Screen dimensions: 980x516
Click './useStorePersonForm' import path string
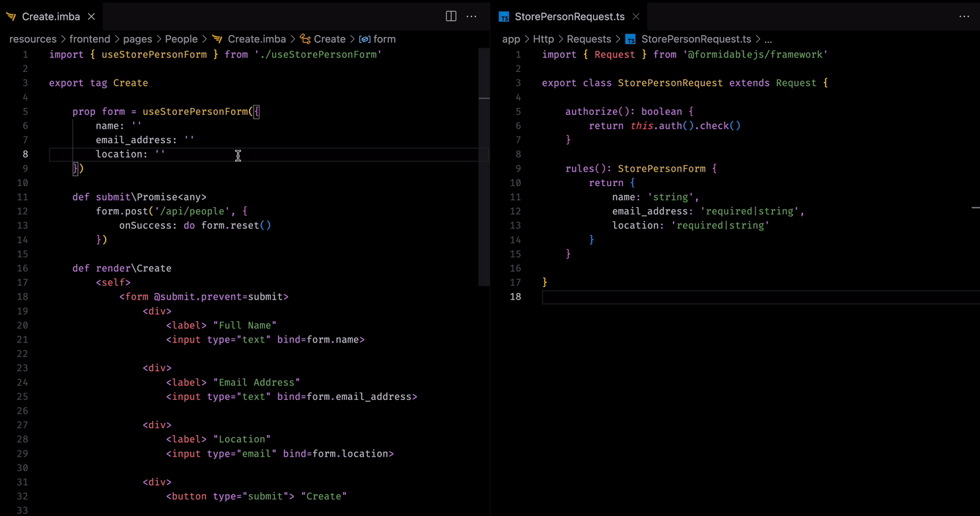[x=318, y=55]
